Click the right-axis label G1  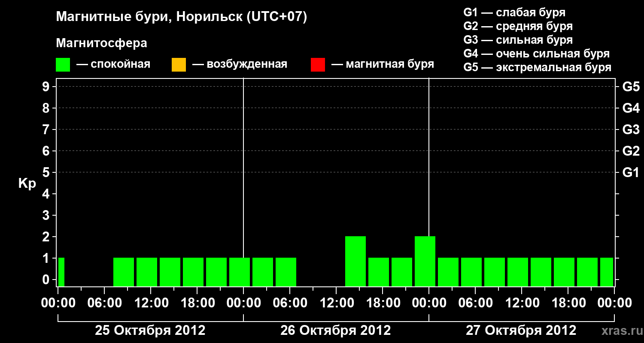(x=631, y=172)
